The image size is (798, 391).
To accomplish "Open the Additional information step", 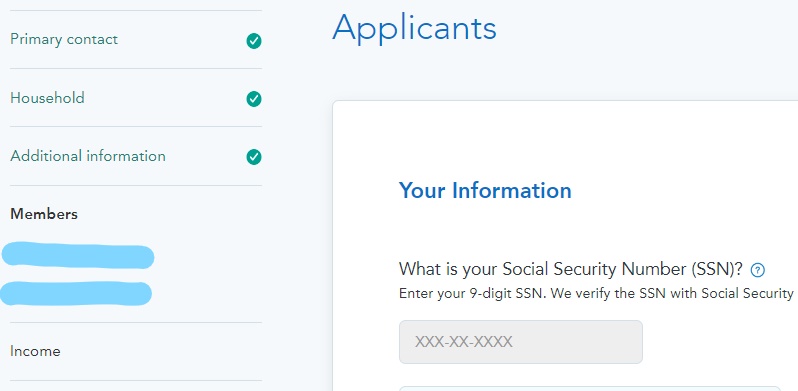I will click(88, 156).
